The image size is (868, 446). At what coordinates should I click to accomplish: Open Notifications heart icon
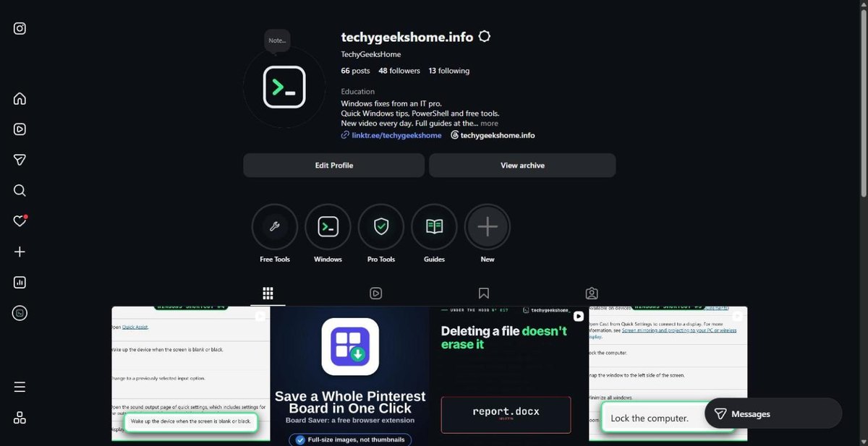20,221
